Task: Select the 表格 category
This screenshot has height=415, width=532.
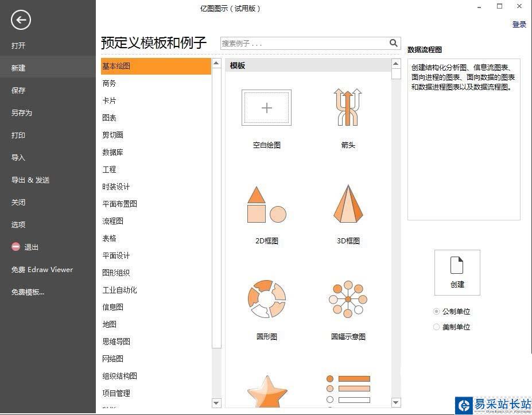Action: [x=109, y=238]
